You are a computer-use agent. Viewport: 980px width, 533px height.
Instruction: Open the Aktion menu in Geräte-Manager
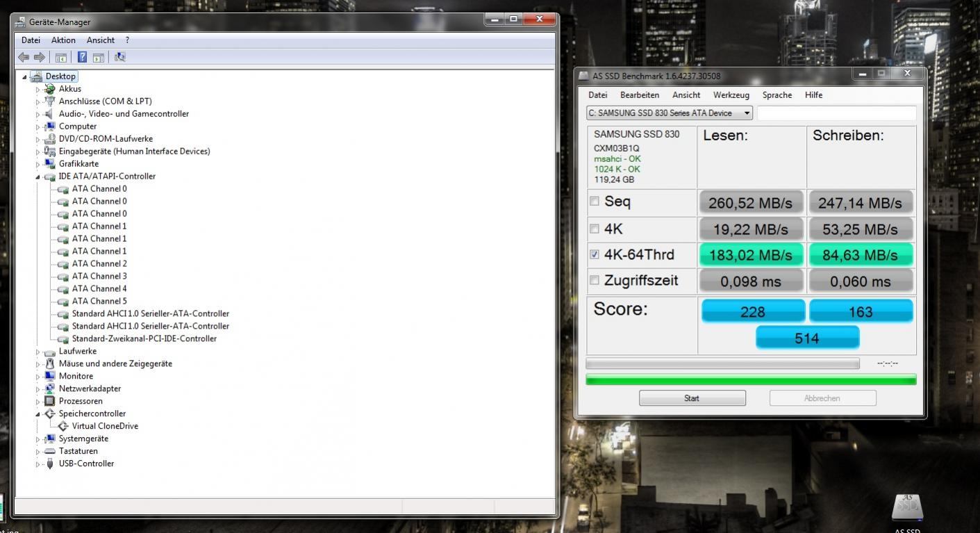[x=63, y=40]
